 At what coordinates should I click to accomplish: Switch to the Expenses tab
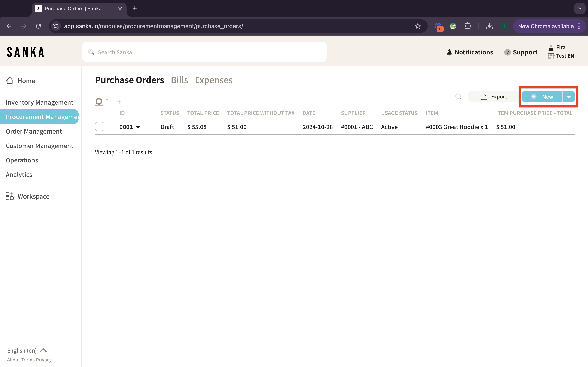click(214, 80)
